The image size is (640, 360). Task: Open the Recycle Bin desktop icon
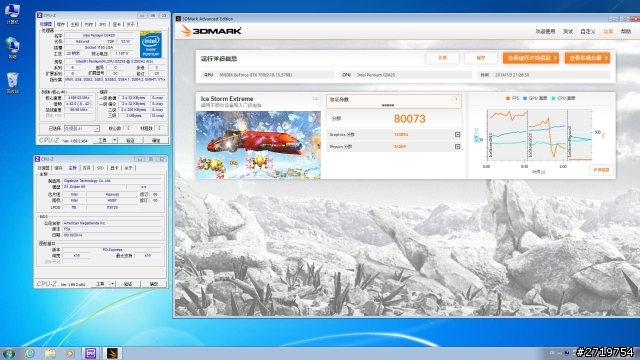coord(12,82)
